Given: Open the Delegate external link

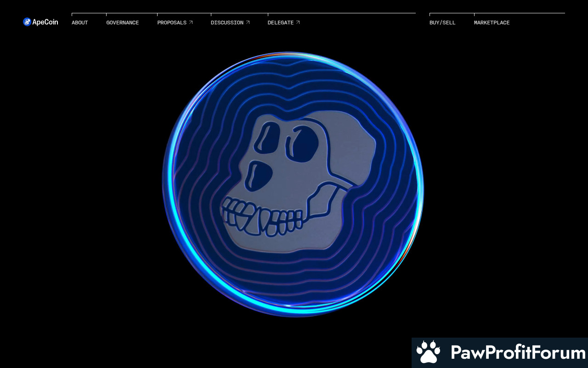Looking at the screenshot, I should click(284, 23).
